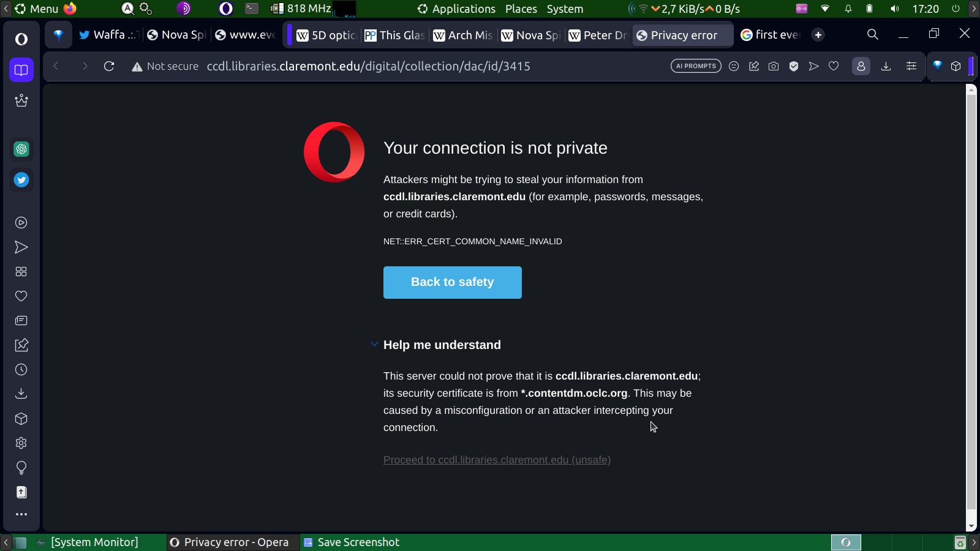Click Proceed to ccdl.libraries.claremont.edu unsafe link
The image size is (980, 551).
point(497,460)
